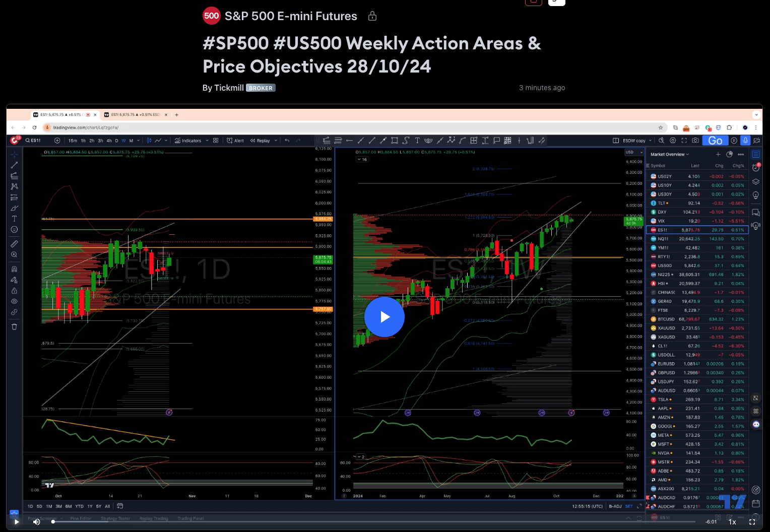Click the blue Go button
Viewport: 770px width, 532px height.
tap(715, 141)
